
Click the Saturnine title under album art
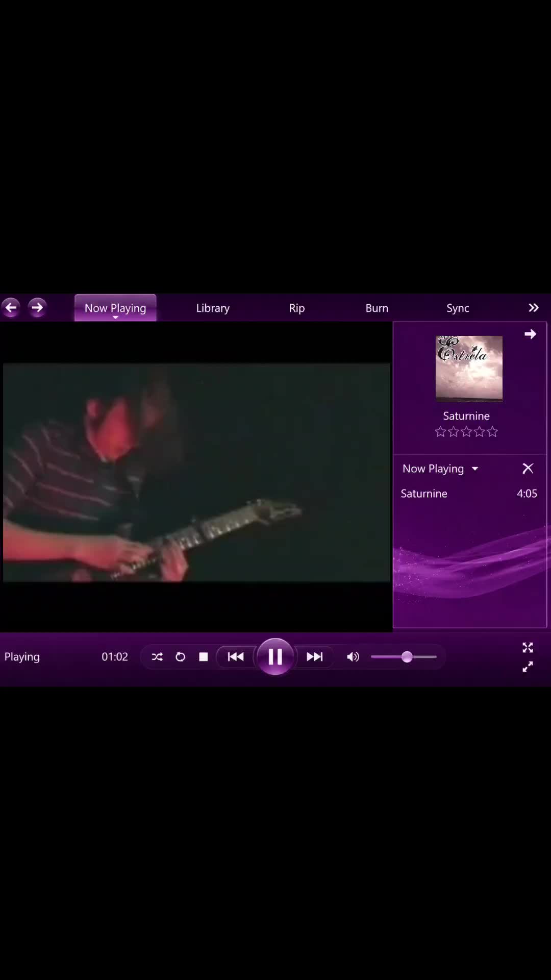(x=466, y=416)
